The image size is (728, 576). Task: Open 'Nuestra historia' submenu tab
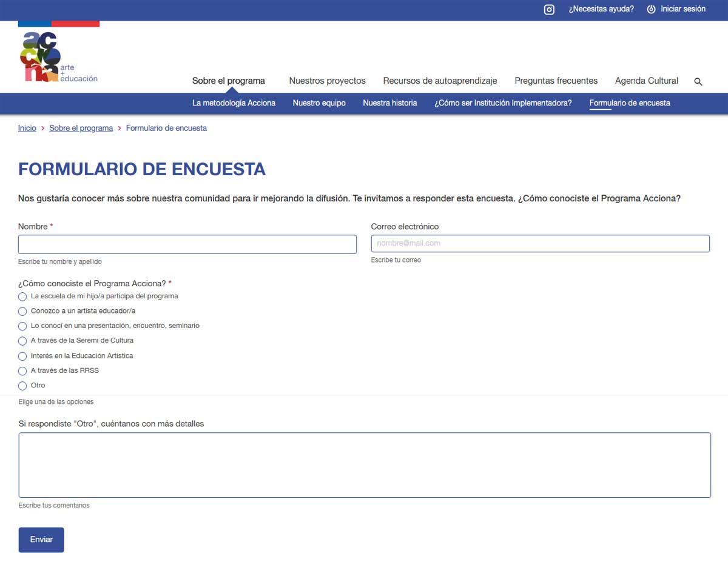coord(390,103)
